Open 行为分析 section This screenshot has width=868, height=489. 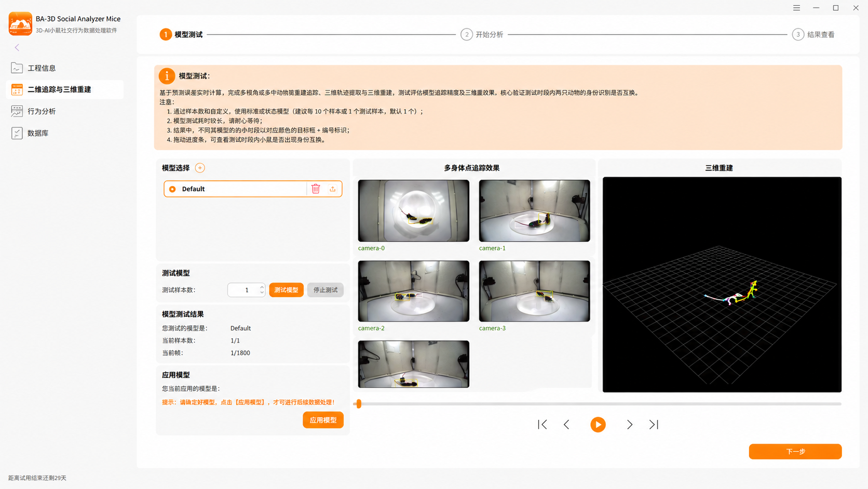pyautogui.click(x=65, y=111)
